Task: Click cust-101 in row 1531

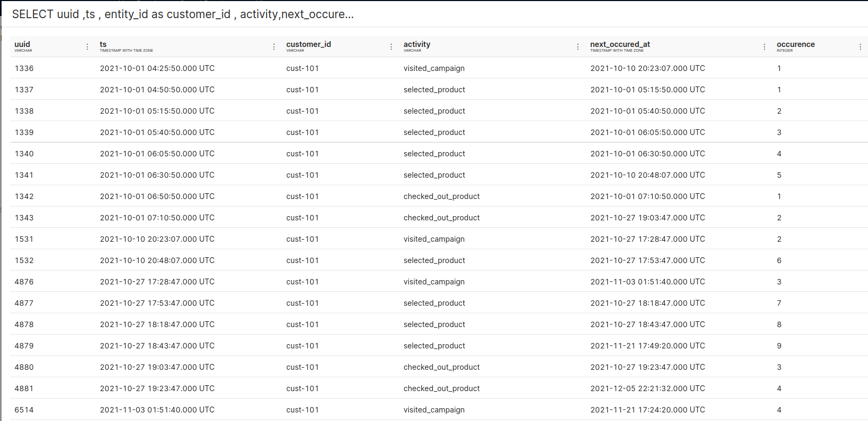Action: (x=302, y=239)
